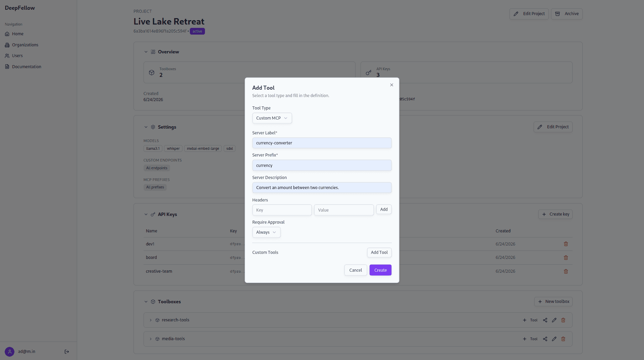644x360 pixels.
Task: Select the creative-team key name
Action: click(159, 271)
